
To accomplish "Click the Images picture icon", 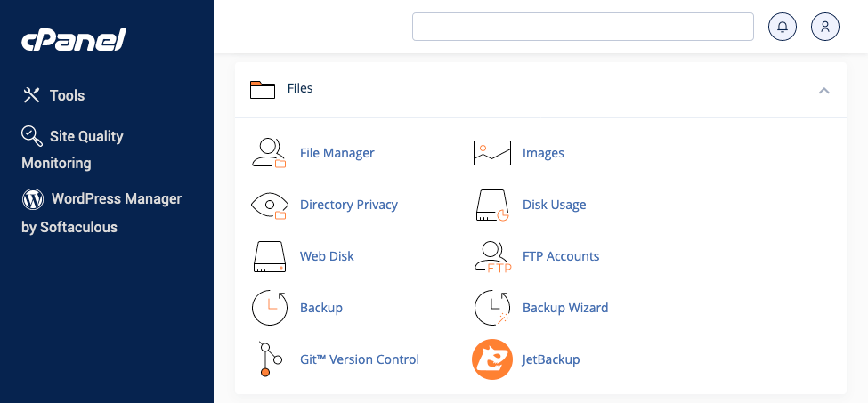I will (492, 153).
